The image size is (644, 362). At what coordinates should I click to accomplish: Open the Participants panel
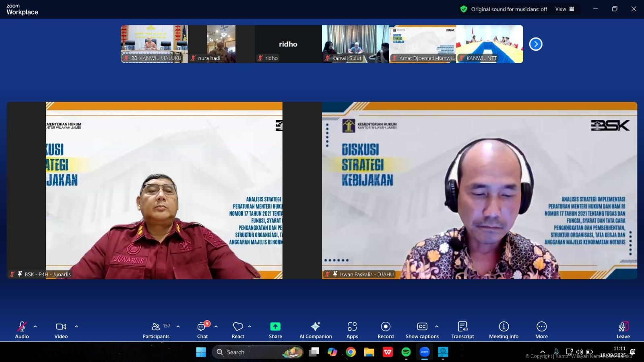coord(156,330)
